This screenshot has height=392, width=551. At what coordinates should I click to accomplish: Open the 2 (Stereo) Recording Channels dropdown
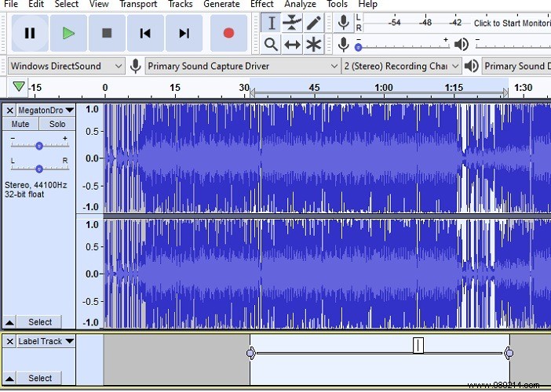(x=401, y=66)
